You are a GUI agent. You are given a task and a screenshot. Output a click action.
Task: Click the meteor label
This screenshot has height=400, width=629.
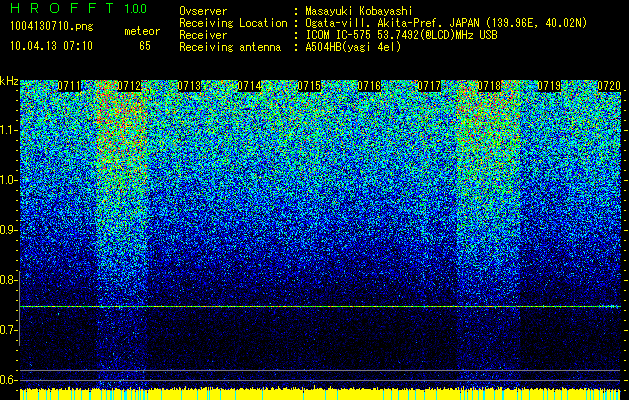point(142,31)
